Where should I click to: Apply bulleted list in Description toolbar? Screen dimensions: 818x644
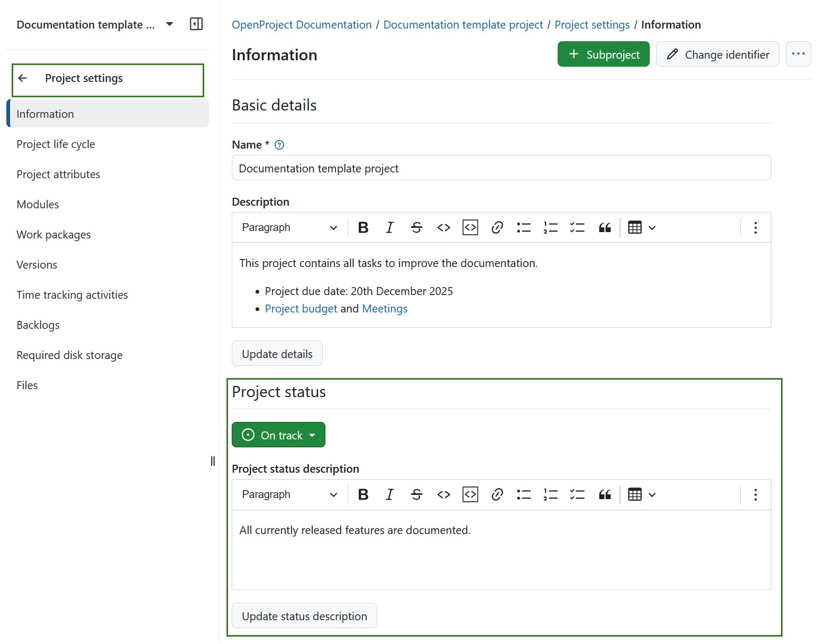[523, 227]
